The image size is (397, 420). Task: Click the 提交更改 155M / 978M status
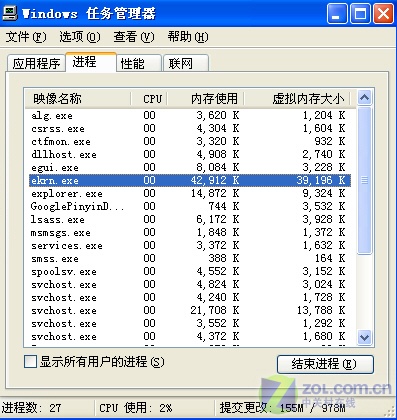pos(282,408)
